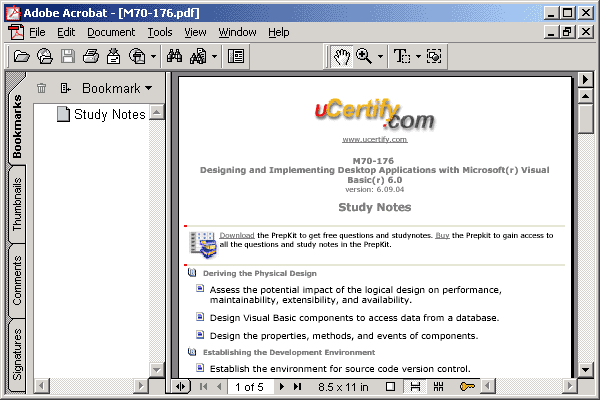Open the Text Select tool dropdown arrow
Viewport: 600px width, 400px height.
click(418, 57)
